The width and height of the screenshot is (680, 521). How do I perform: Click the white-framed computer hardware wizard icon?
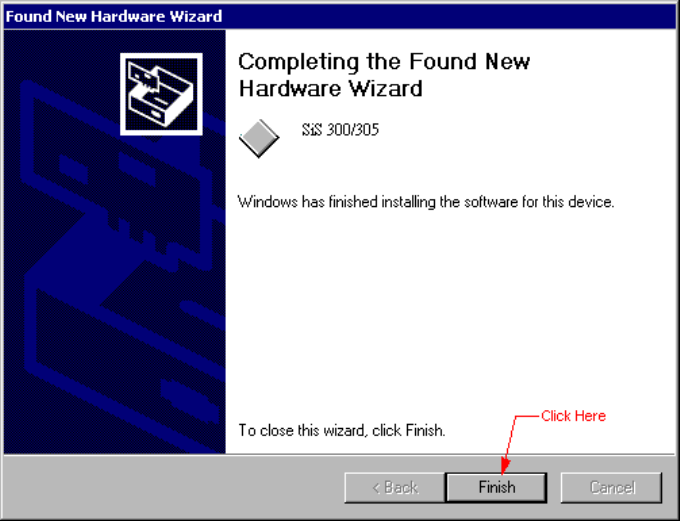(x=161, y=94)
